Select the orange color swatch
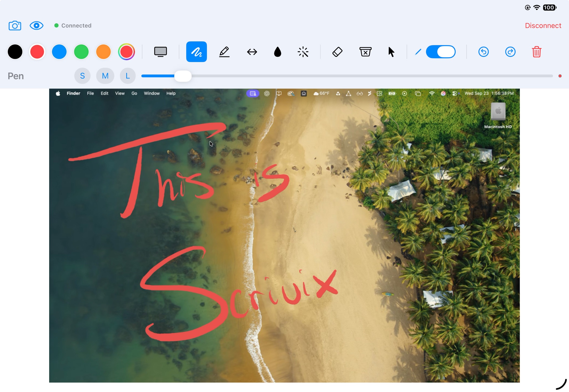The image size is (569, 392). (103, 52)
